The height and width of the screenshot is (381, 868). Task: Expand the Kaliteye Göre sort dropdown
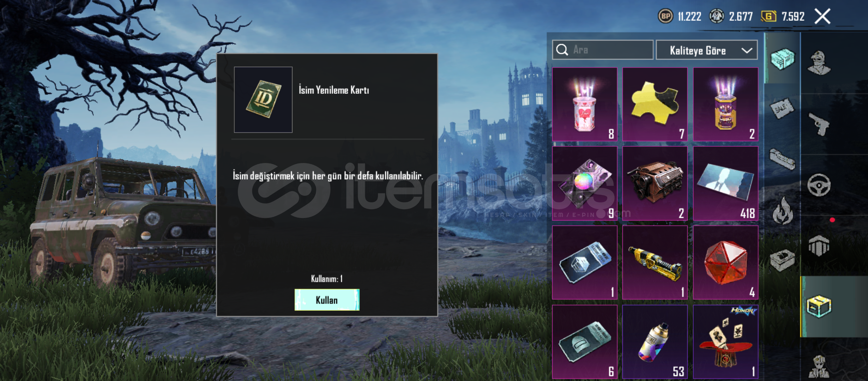pyautogui.click(x=707, y=50)
